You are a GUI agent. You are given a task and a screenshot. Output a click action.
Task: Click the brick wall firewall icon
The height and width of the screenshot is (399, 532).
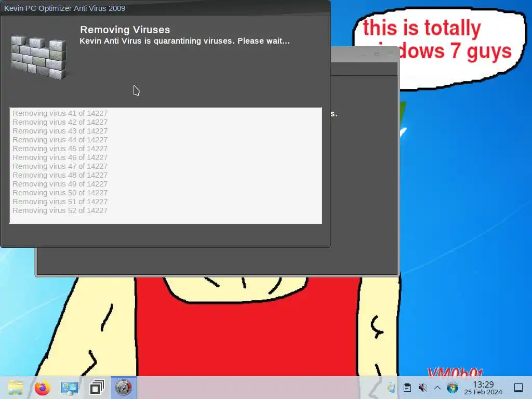[38, 57]
